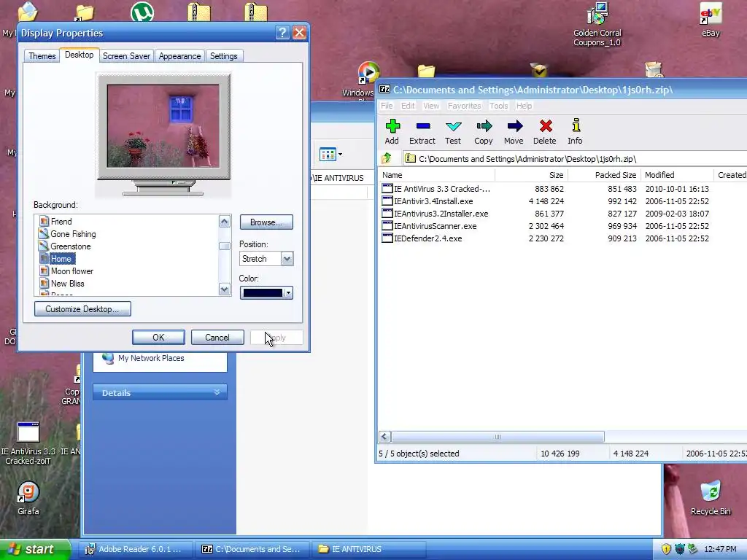The image size is (747, 560).
Task: Switch to IE ANTIVIRUS taskbar button
Action: click(370, 549)
